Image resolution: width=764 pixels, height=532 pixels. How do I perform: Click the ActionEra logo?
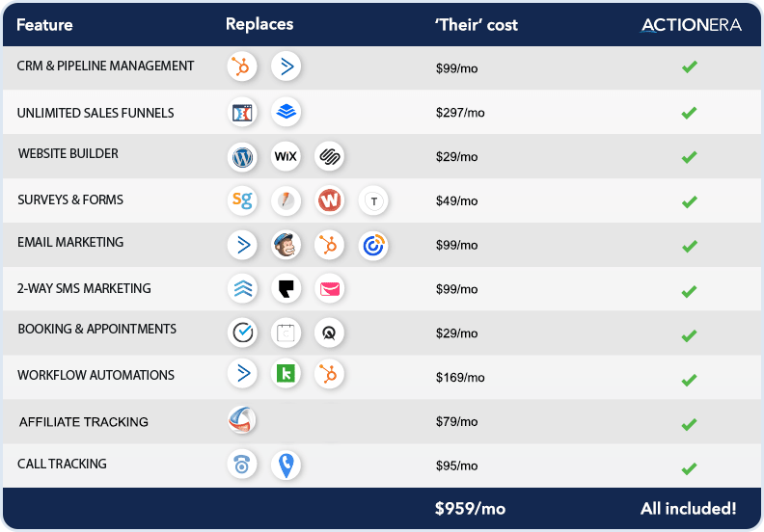[x=691, y=25]
